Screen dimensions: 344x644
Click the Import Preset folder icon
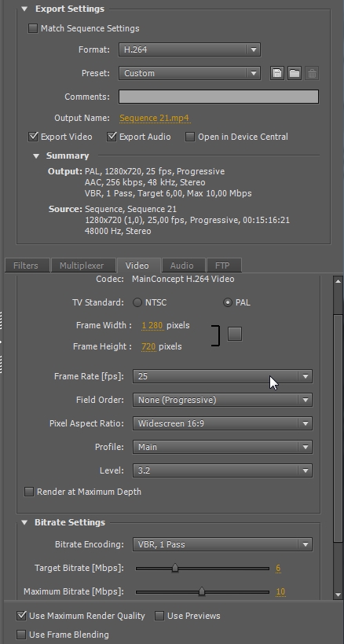click(x=295, y=73)
